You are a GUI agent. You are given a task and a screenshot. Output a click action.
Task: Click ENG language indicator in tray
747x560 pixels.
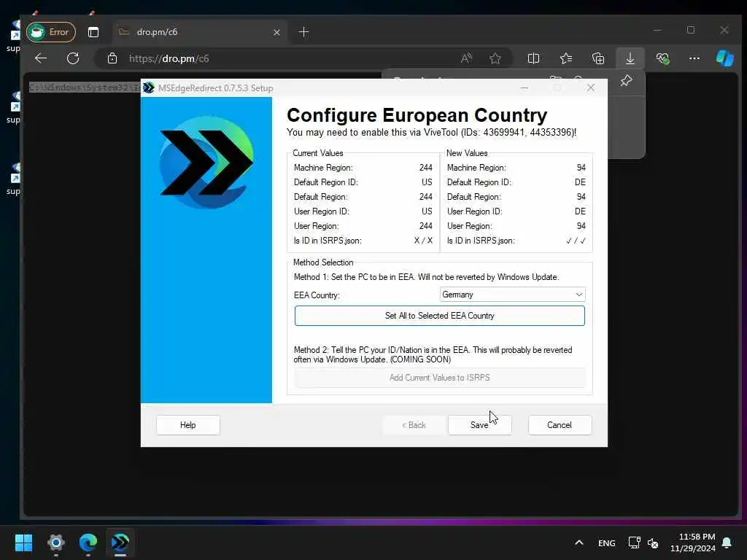606,542
